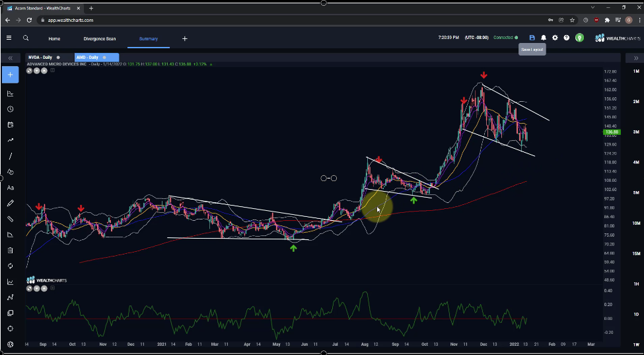Reload the page in browser
The image size is (644, 355).
click(x=29, y=20)
